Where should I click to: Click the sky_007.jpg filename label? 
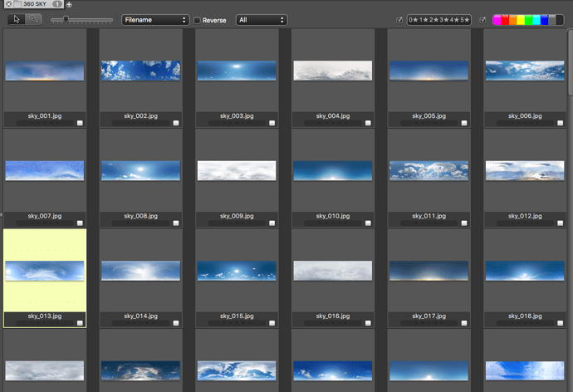click(x=45, y=216)
